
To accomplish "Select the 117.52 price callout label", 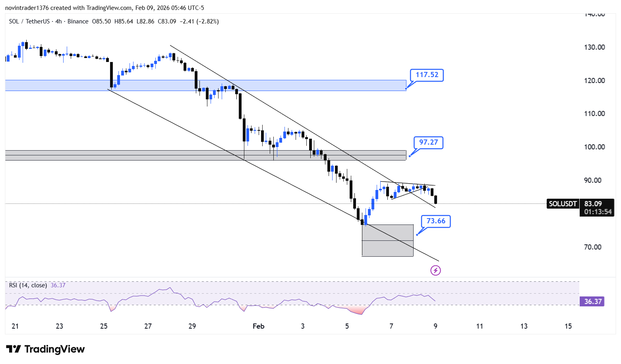I will tap(427, 75).
